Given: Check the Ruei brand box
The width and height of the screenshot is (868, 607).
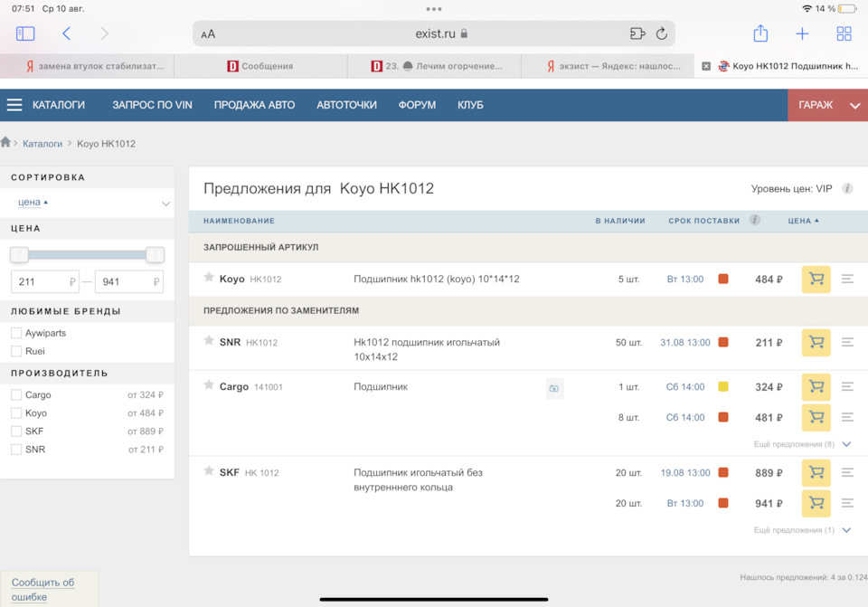Looking at the screenshot, I should (x=16, y=351).
